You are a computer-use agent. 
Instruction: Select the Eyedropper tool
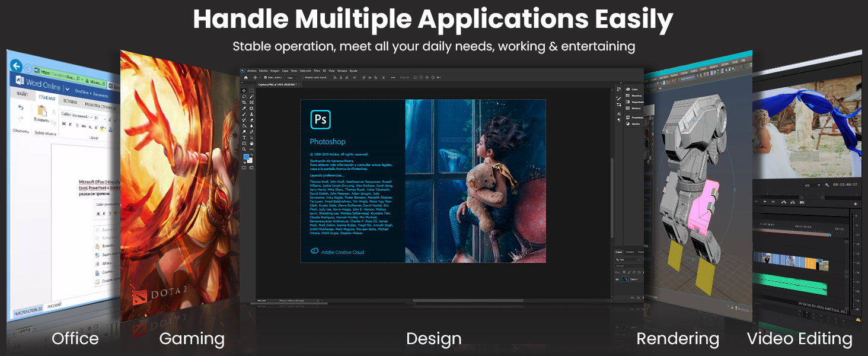click(244, 109)
